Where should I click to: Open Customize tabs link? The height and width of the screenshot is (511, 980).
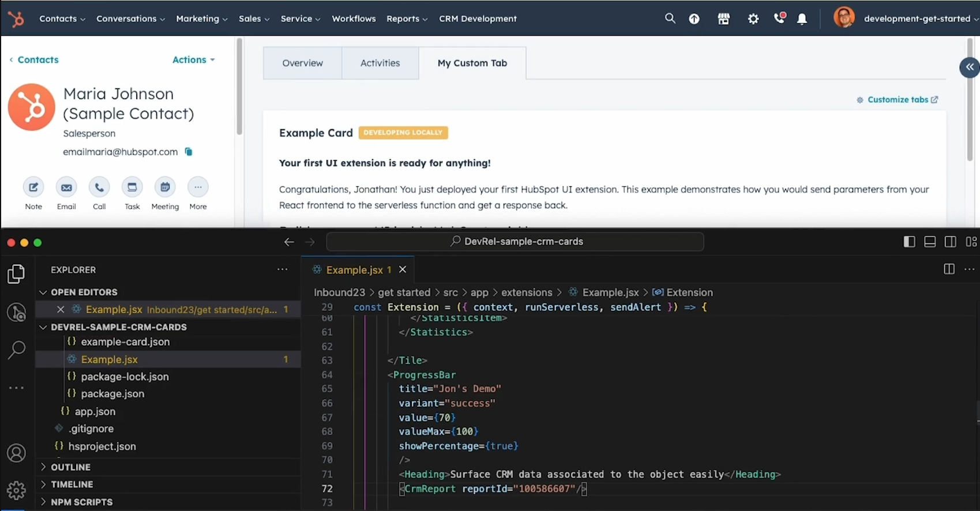(x=898, y=100)
